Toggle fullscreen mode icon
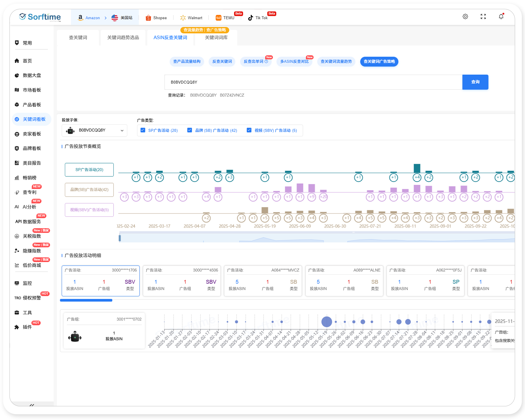525x420 pixels. click(483, 16)
